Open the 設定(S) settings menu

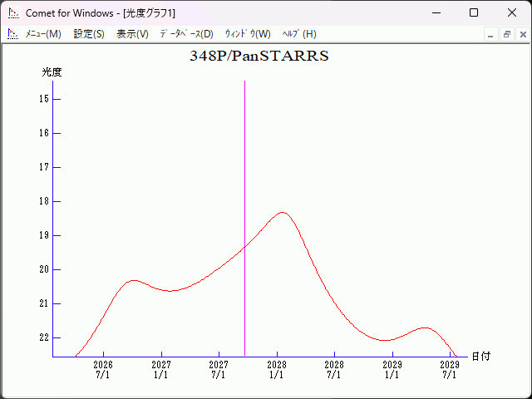coord(89,34)
